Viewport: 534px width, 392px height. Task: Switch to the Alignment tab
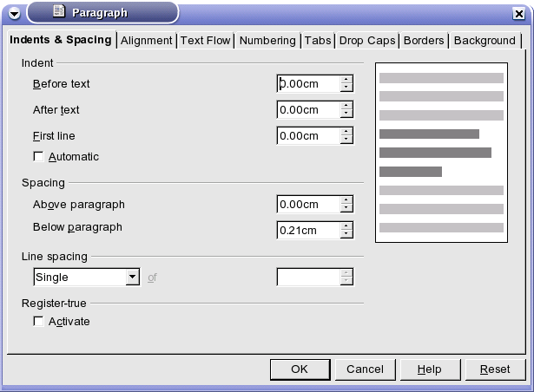point(147,41)
